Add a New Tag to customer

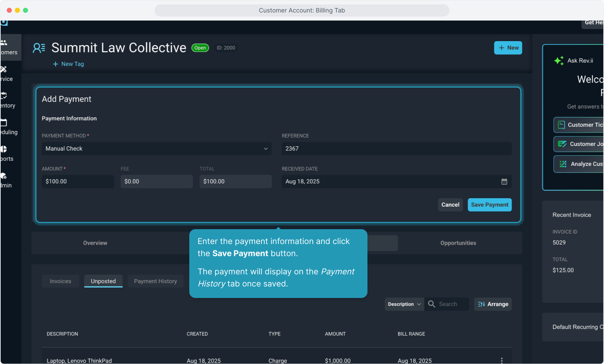pyautogui.click(x=68, y=64)
